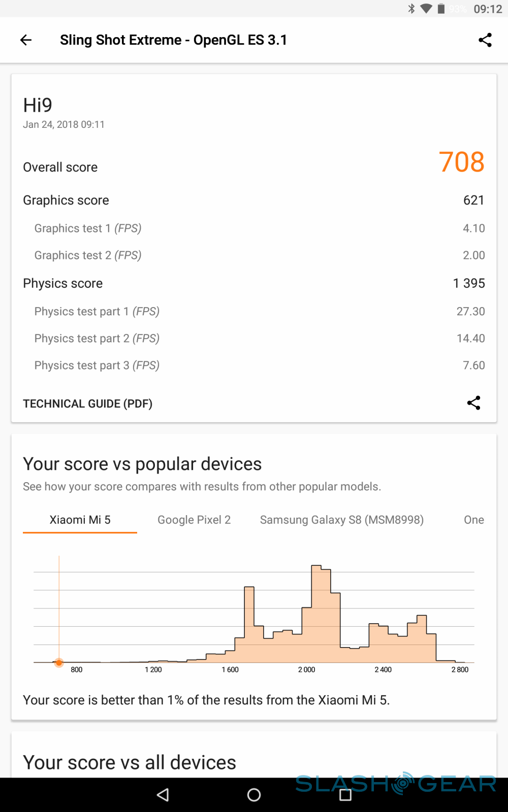Switch to the Google Pixel 2 tab
The height and width of the screenshot is (812, 508).
pyautogui.click(x=194, y=520)
